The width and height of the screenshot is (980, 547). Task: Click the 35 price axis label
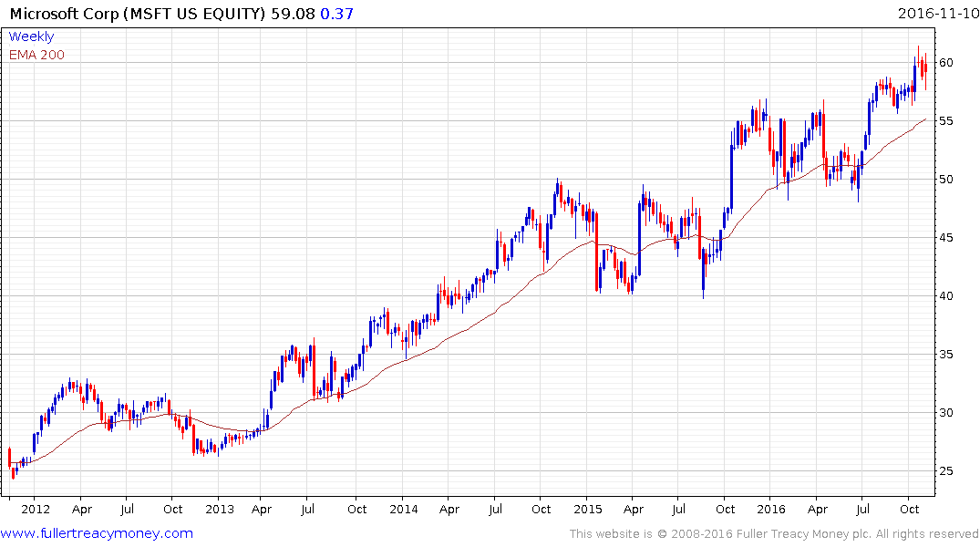pos(945,355)
